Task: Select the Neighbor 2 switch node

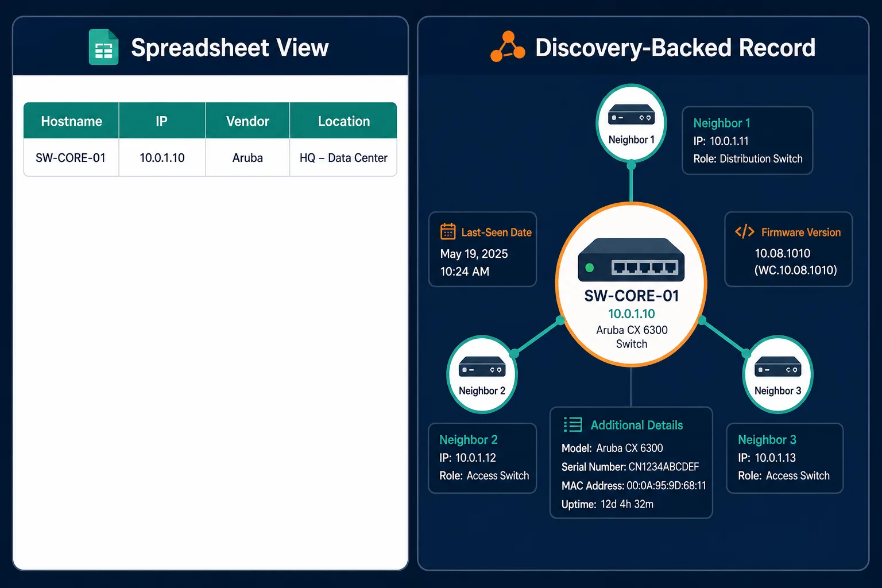Action: 482,374
